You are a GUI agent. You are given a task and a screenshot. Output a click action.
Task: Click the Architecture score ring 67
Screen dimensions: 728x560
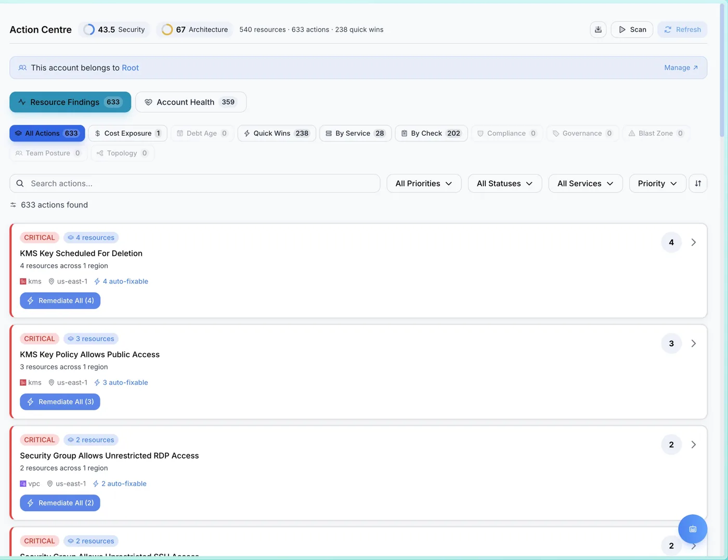(167, 30)
